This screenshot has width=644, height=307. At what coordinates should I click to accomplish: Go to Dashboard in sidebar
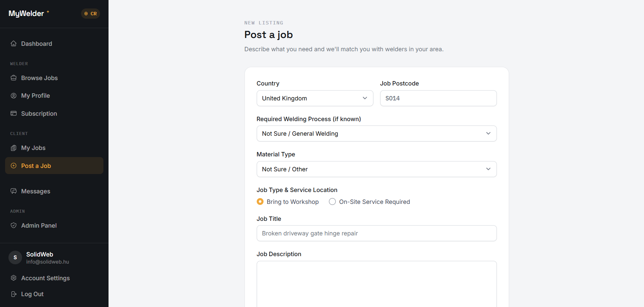(54, 43)
